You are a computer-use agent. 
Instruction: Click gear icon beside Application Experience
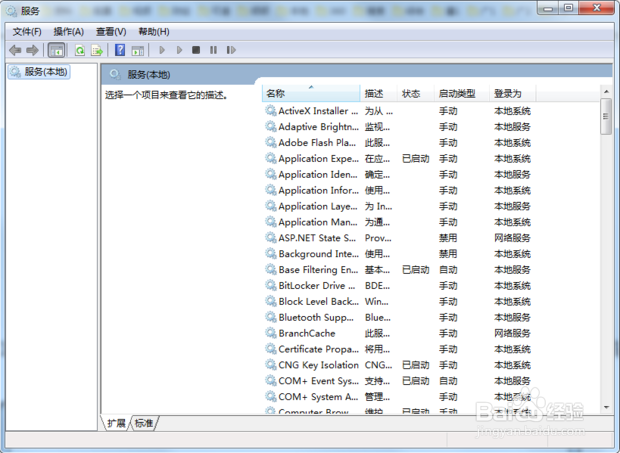point(271,159)
